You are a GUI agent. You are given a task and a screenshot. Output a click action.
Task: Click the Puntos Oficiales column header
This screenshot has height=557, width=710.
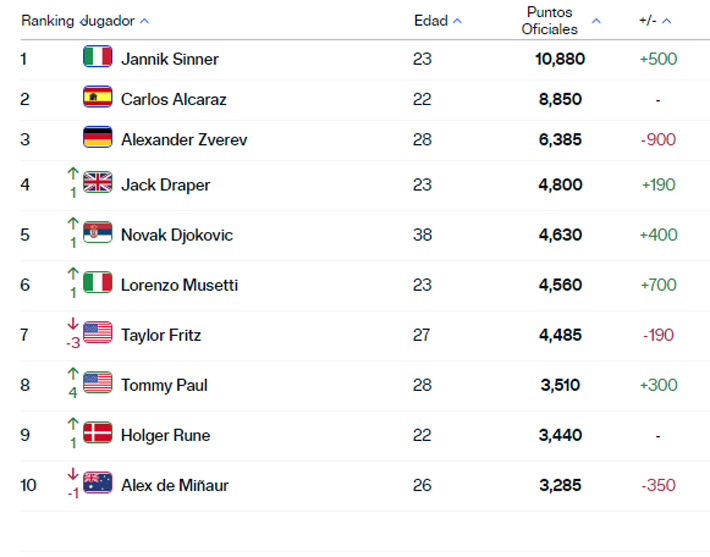[550, 21]
